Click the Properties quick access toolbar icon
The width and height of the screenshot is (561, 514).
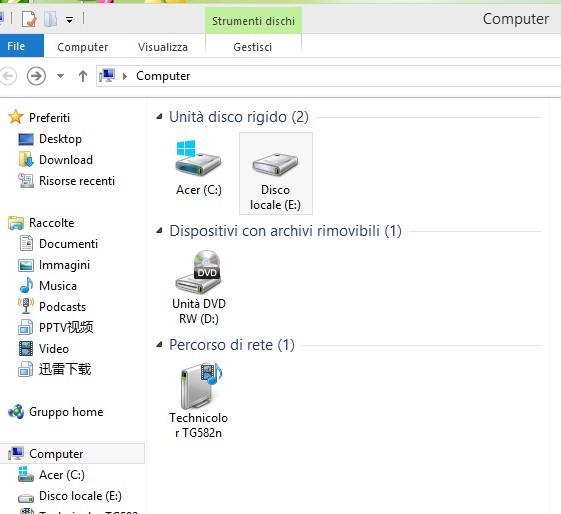click(x=29, y=19)
